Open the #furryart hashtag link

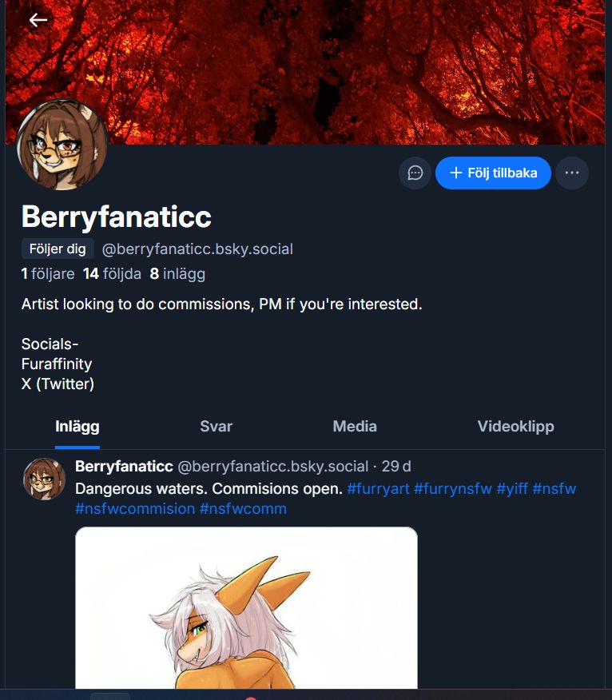click(x=378, y=489)
